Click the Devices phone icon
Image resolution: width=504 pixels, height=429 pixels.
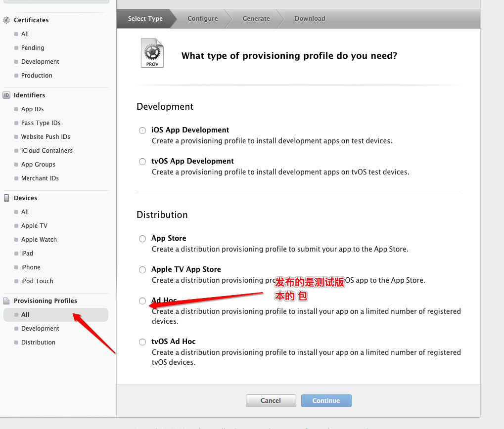click(x=6, y=198)
